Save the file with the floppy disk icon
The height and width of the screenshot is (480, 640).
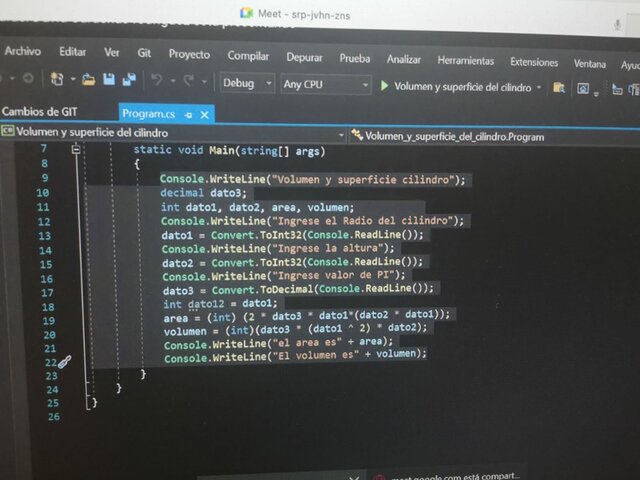click(x=109, y=79)
